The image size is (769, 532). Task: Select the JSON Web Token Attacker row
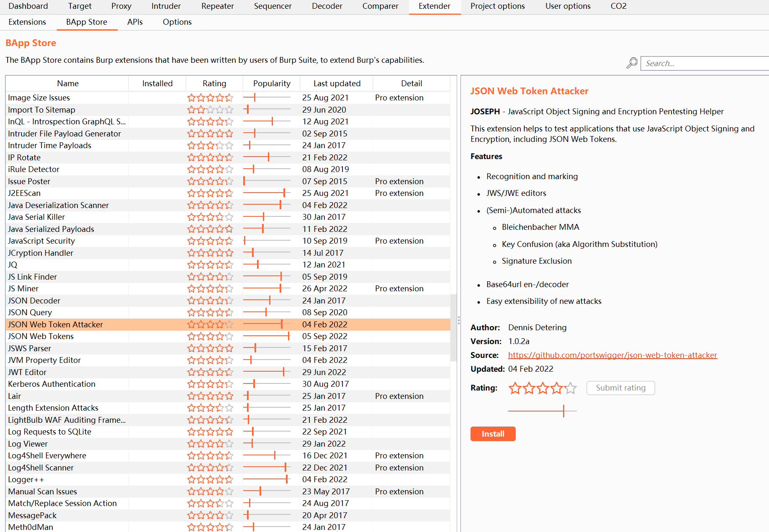228,325
